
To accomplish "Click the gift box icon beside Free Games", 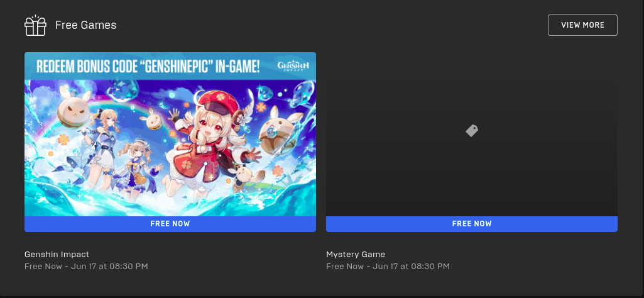I will (x=35, y=26).
